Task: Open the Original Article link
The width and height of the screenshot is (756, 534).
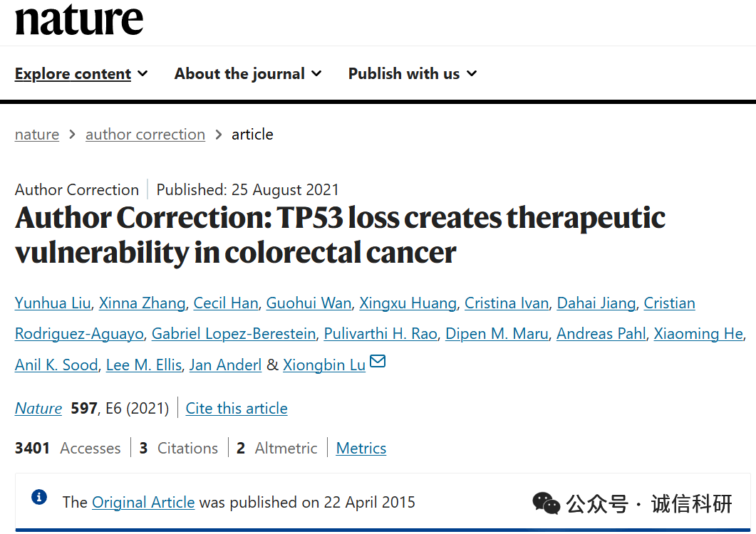Action: click(x=143, y=503)
